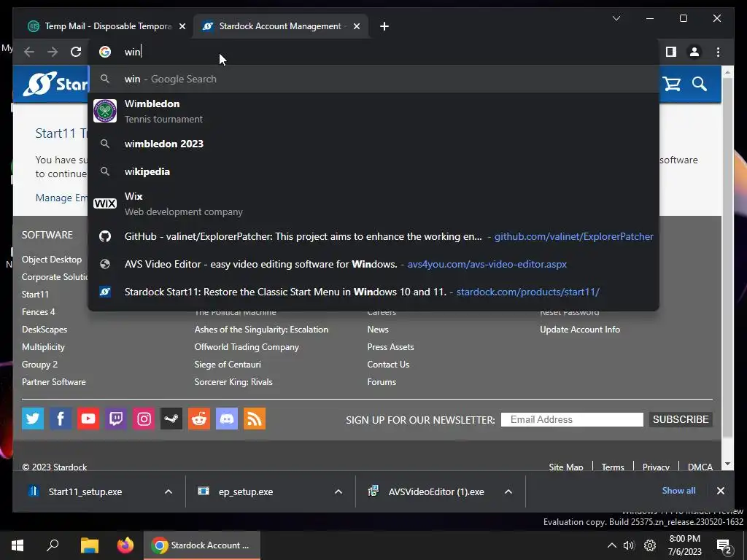Click the SUBSCRIBE button
Image resolution: width=747 pixels, height=560 pixels.
coord(681,419)
